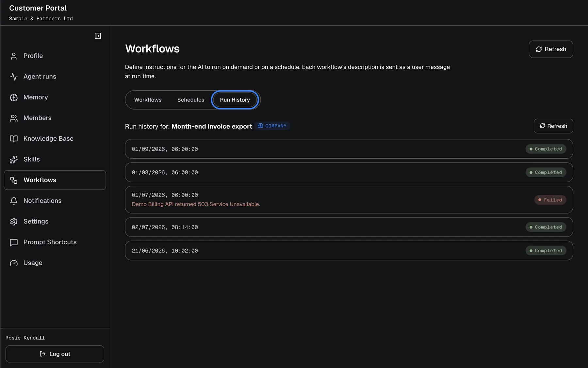
Task: Click the Memory brain icon
Action: (14, 97)
